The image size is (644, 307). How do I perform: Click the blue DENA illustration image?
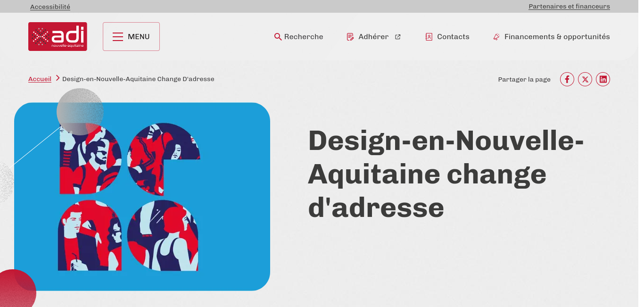click(x=142, y=197)
